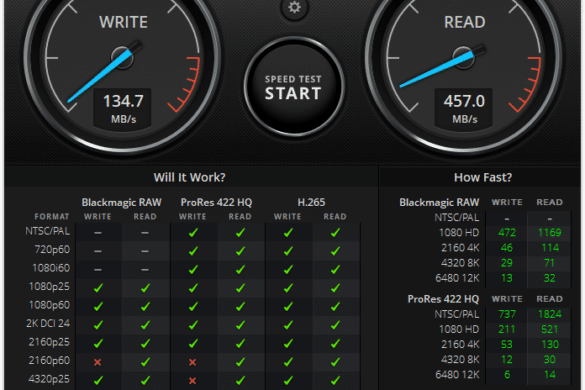The image size is (585, 390).
Task: Click ProRes NTSC/PAL read value 1824
Action: tap(550, 314)
